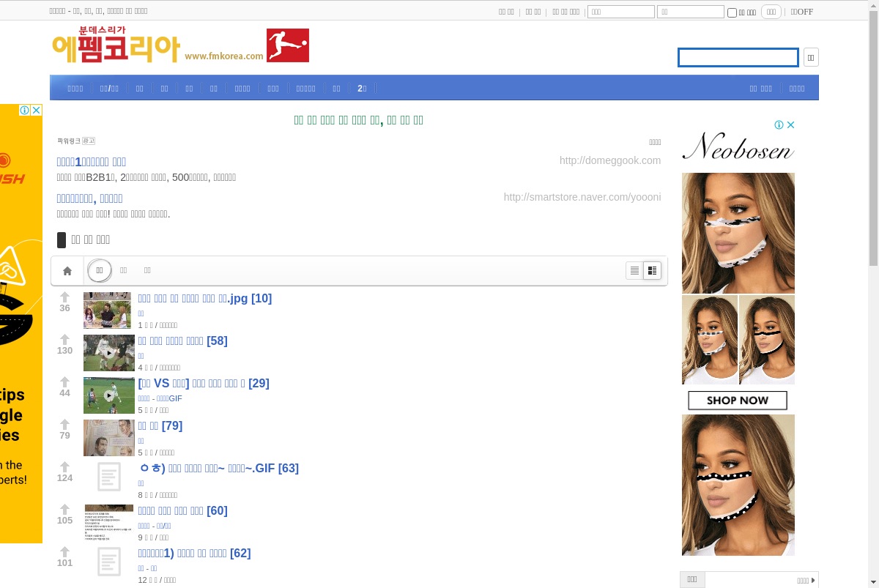Open the 'VS' post with [29] comments

click(x=204, y=383)
